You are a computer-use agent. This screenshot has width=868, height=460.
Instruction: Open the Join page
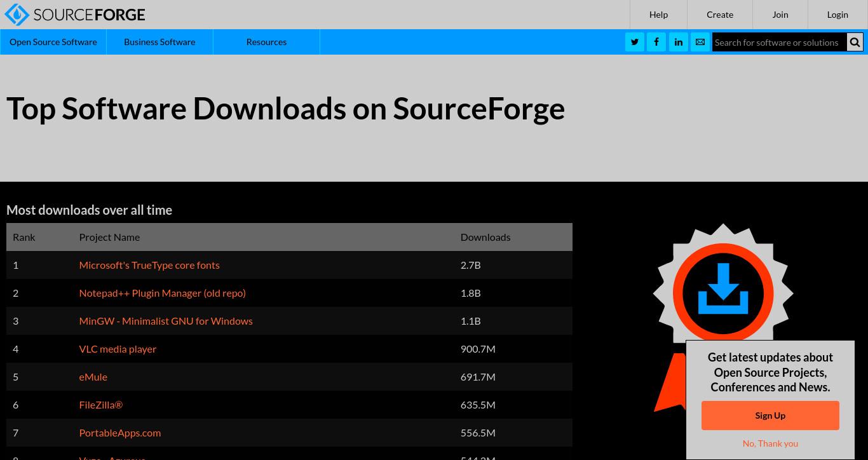780,15
